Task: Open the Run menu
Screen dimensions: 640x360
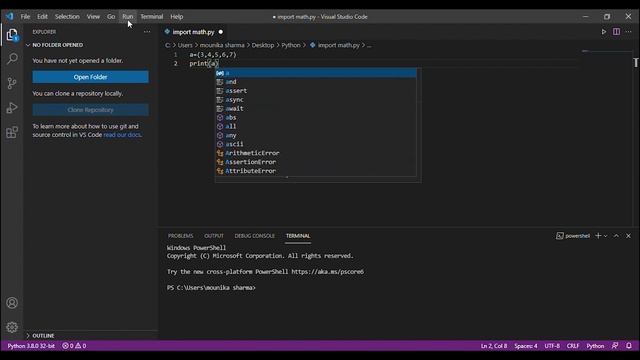Action: pos(128,17)
